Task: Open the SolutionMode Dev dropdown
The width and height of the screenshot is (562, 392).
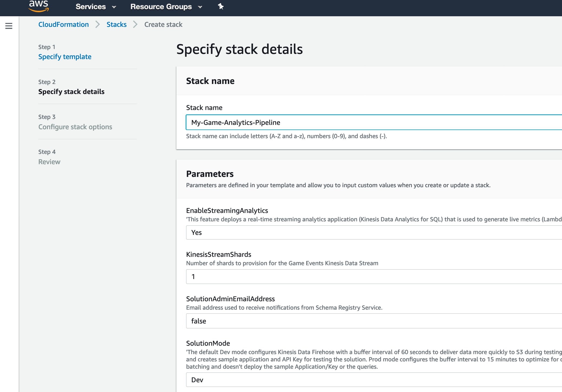Action: 374,380
